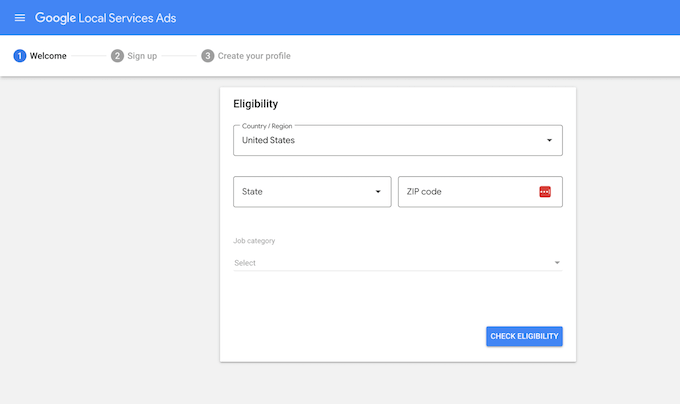
Task: Click the Eligibility heading
Action: pyautogui.click(x=255, y=103)
